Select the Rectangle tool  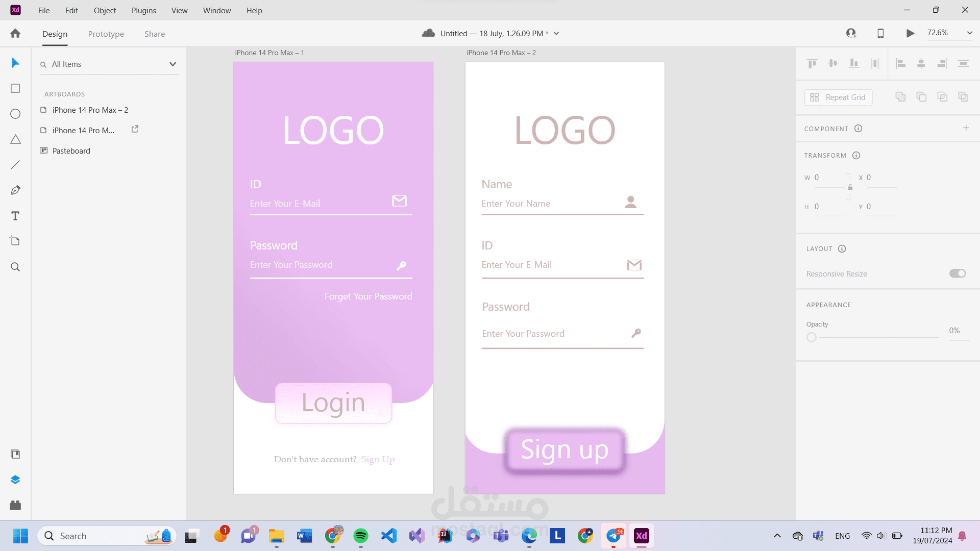tap(15, 88)
